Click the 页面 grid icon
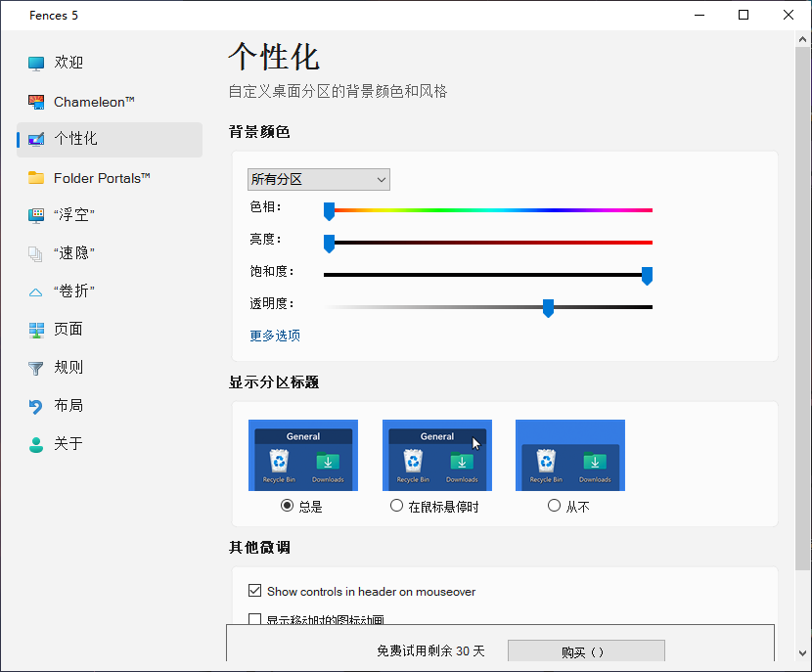The width and height of the screenshot is (812, 672). click(36, 330)
